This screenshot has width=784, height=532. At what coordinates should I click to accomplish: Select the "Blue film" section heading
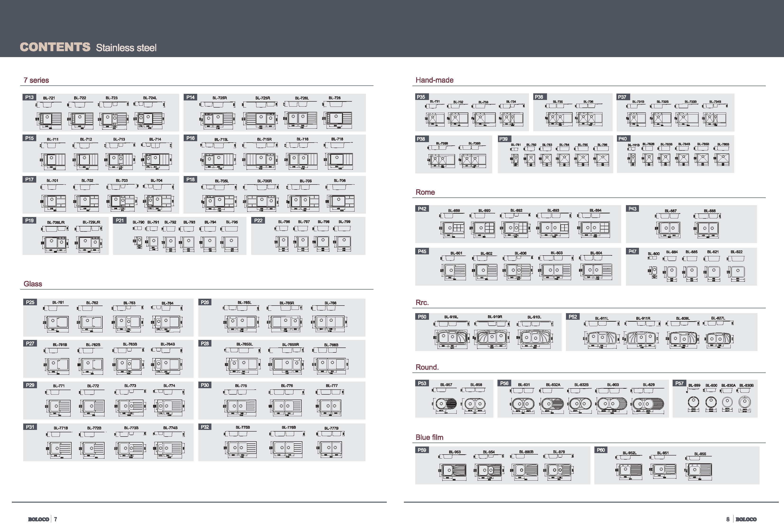(429, 437)
